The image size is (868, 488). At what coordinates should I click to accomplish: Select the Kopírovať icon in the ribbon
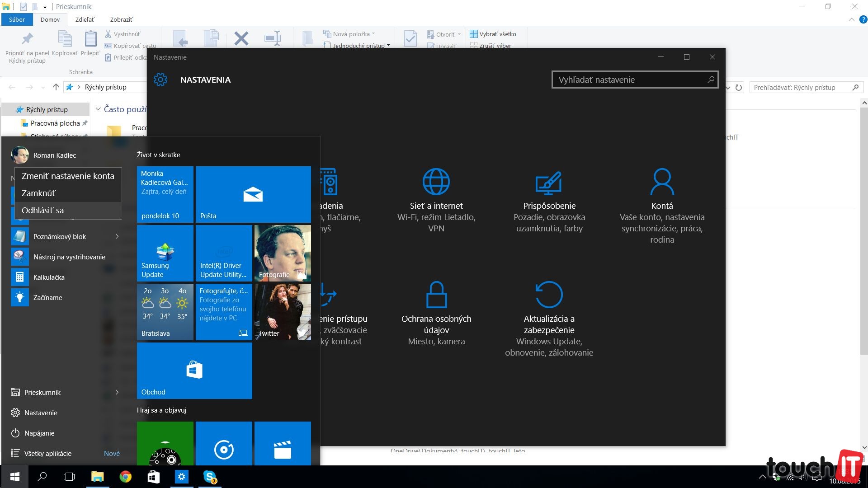tap(65, 43)
